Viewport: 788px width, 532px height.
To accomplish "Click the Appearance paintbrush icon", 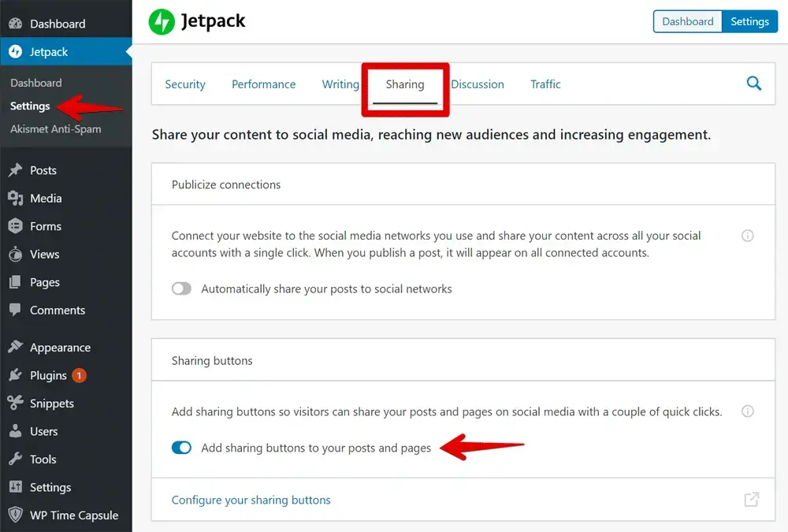I will click(16, 347).
